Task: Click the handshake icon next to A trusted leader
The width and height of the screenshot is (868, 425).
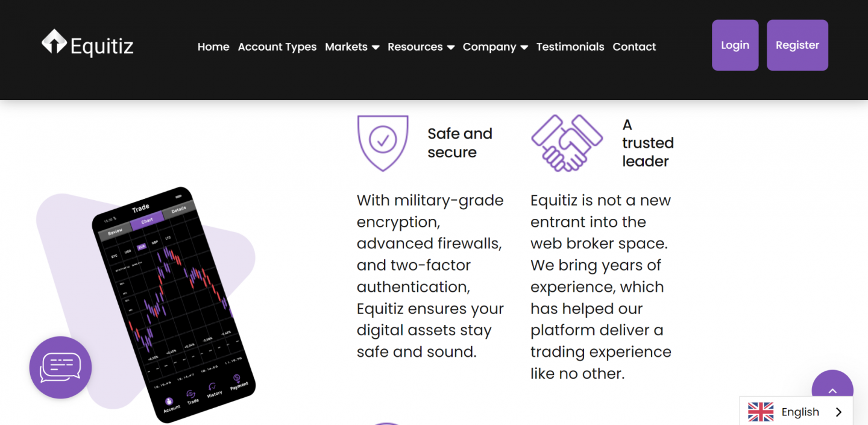Action: pyautogui.click(x=568, y=143)
